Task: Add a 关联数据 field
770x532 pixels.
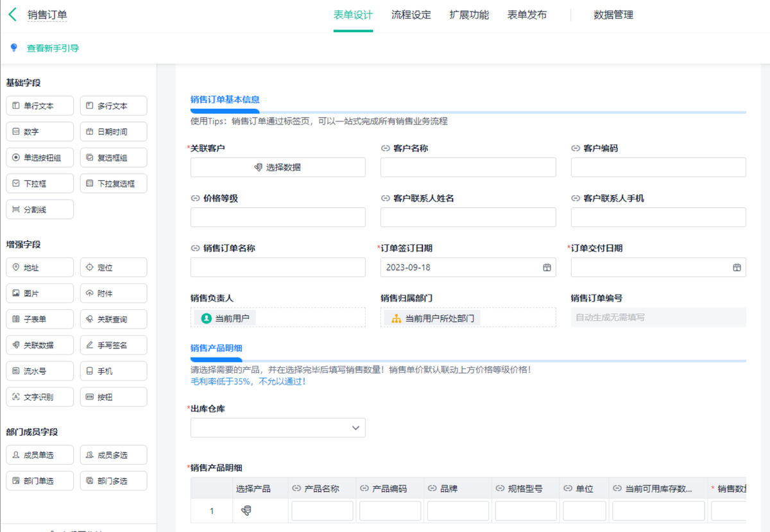Action: (x=40, y=345)
